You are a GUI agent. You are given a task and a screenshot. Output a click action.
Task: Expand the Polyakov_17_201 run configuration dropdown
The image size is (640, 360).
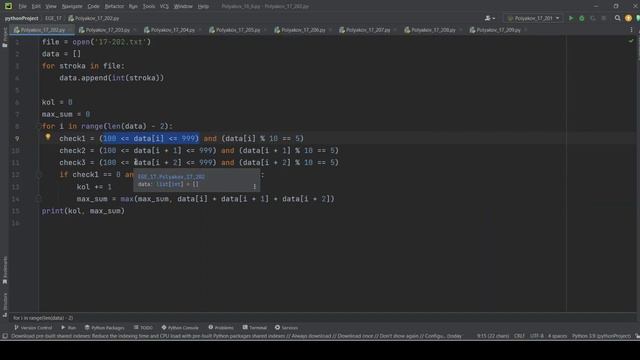(x=533, y=18)
